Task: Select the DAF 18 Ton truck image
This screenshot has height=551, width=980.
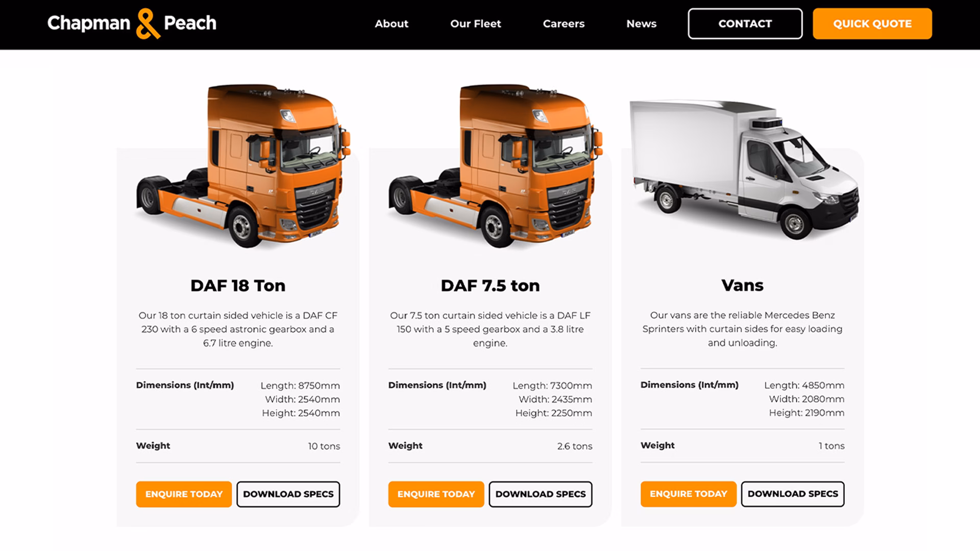Action: (243, 166)
